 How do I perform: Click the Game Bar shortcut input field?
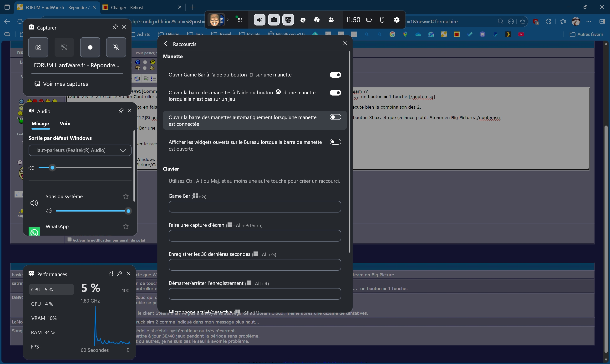(254, 207)
